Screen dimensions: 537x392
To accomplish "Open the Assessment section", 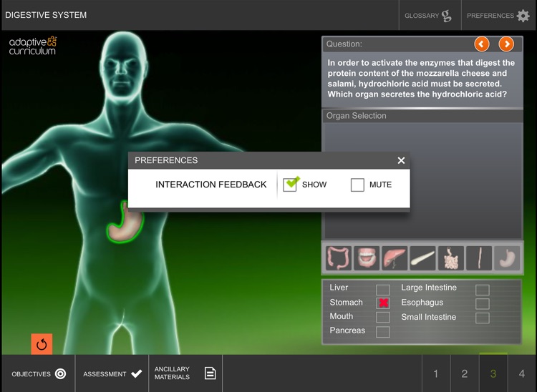I will point(112,373).
